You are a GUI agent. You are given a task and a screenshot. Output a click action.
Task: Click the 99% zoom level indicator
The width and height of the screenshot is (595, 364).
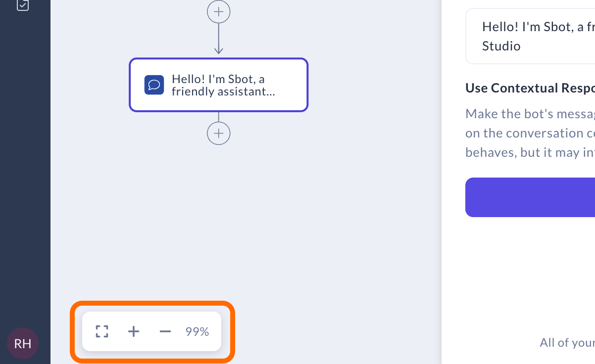click(x=197, y=331)
